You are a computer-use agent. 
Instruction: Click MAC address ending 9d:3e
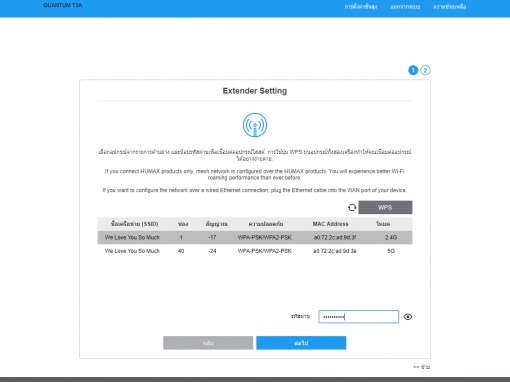coord(335,251)
